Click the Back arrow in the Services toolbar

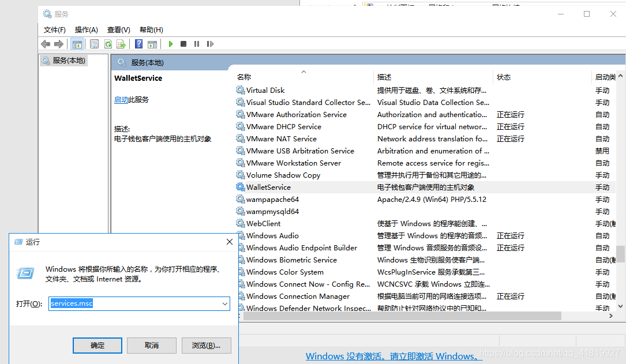[x=46, y=44]
